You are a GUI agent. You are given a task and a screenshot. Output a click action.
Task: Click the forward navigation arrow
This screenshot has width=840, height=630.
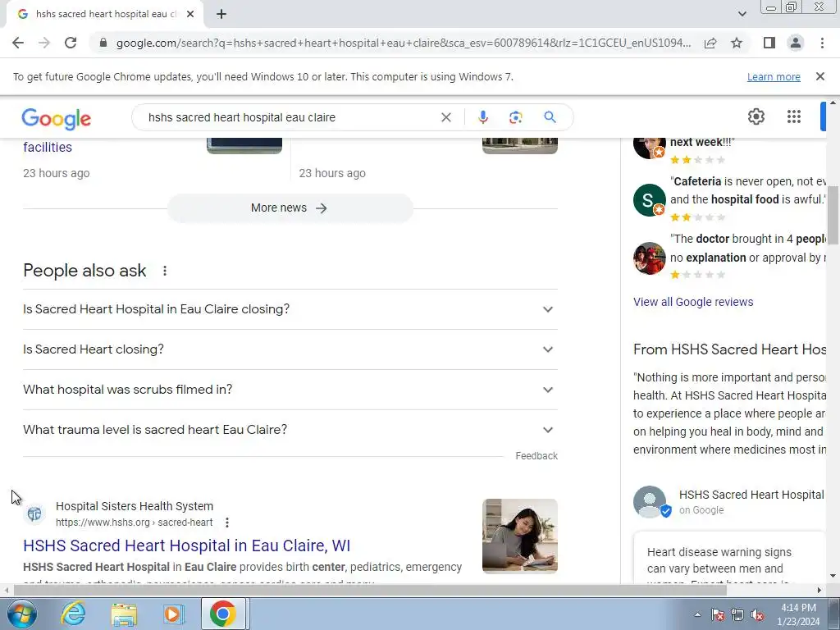44,43
